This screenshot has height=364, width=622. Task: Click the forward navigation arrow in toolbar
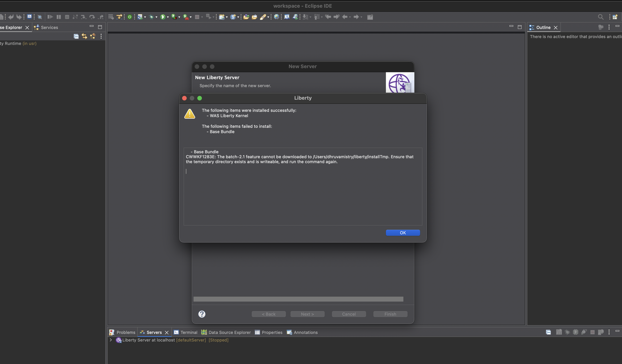pyautogui.click(x=356, y=17)
